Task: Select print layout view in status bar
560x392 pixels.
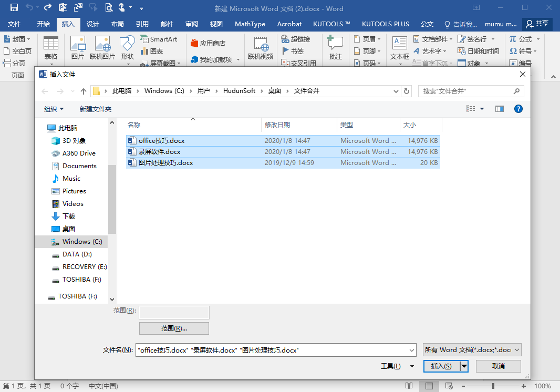Action: 429,386
